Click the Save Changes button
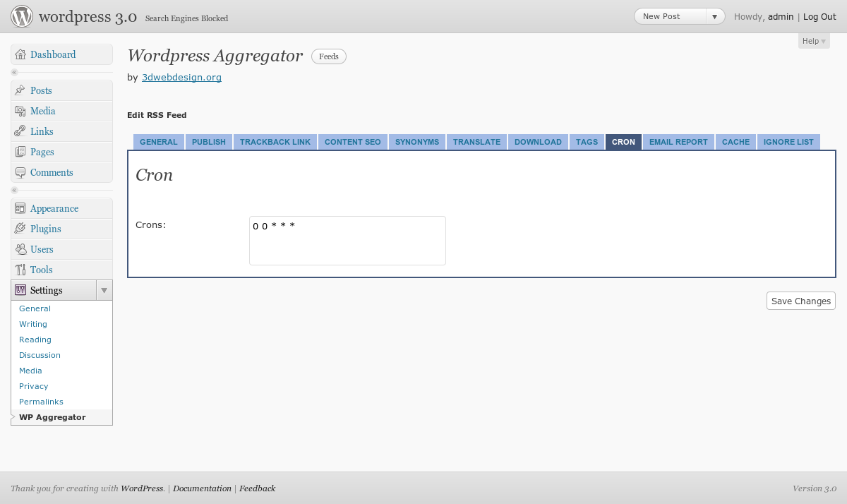Image resolution: width=847 pixels, height=504 pixels. pyautogui.click(x=801, y=301)
